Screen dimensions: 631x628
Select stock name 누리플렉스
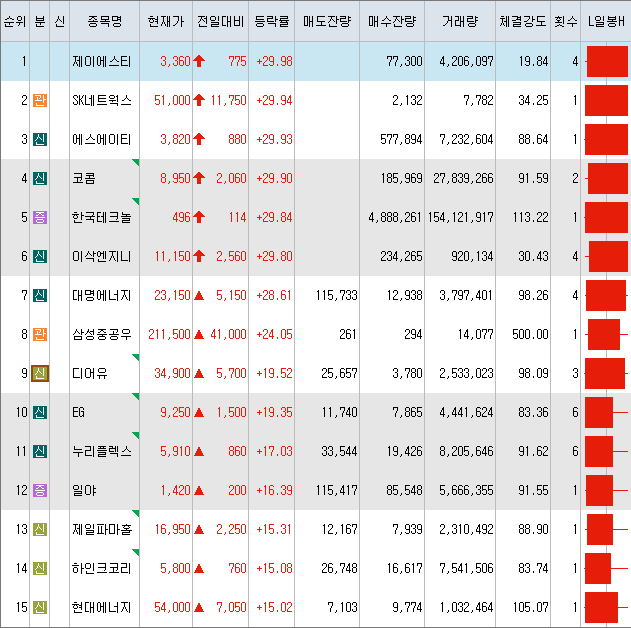coord(102,451)
